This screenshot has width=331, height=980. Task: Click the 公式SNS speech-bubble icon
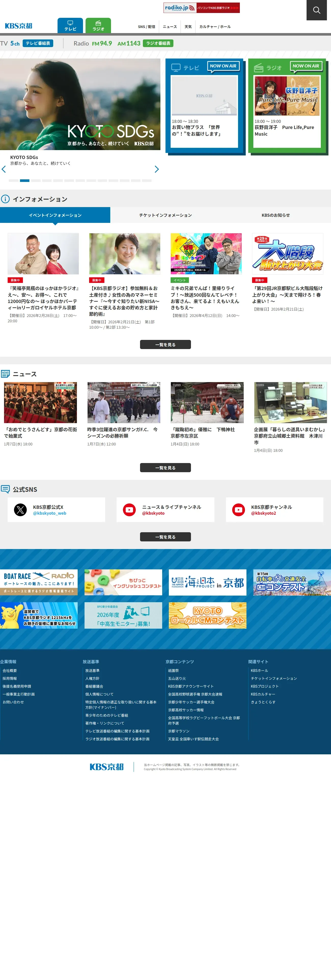click(x=5, y=489)
